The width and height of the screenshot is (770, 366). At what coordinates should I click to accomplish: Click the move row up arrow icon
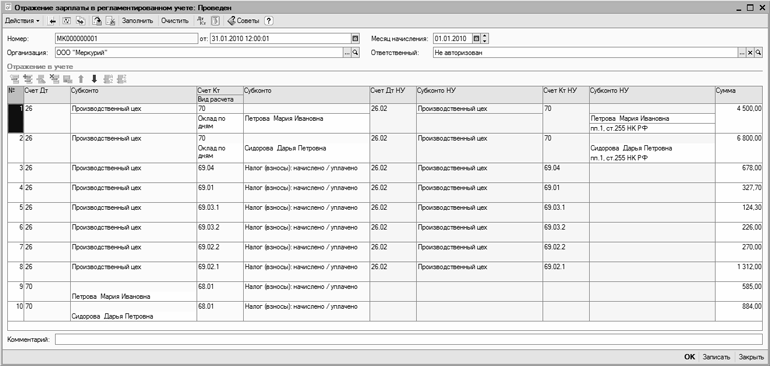tap(81, 79)
